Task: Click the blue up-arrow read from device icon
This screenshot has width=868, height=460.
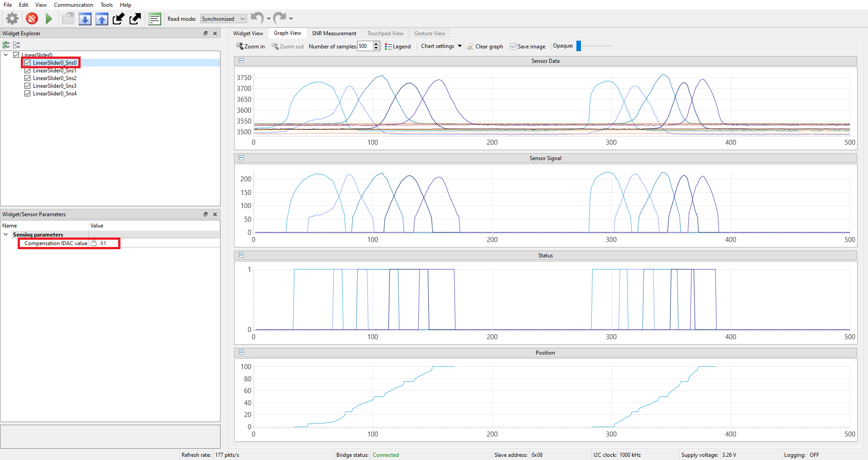Action: click(102, 19)
